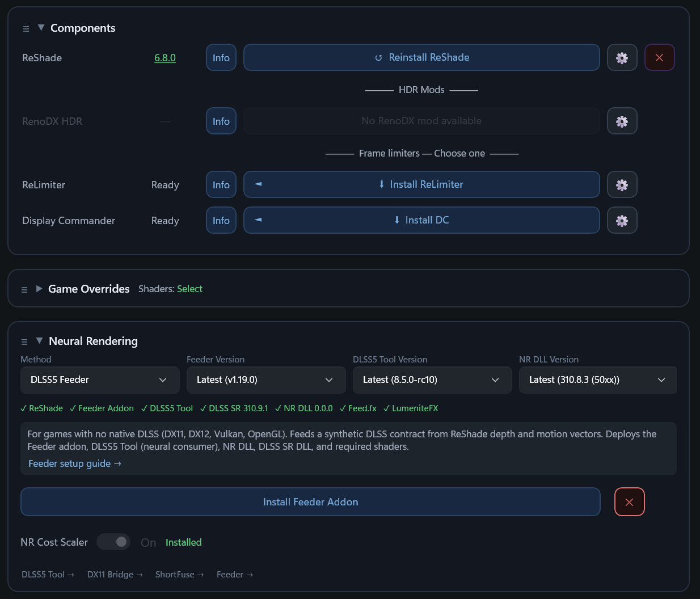700x599 pixels.
Task: Follow the DX11 Bridge link
Action: click(x=115, y=575)
